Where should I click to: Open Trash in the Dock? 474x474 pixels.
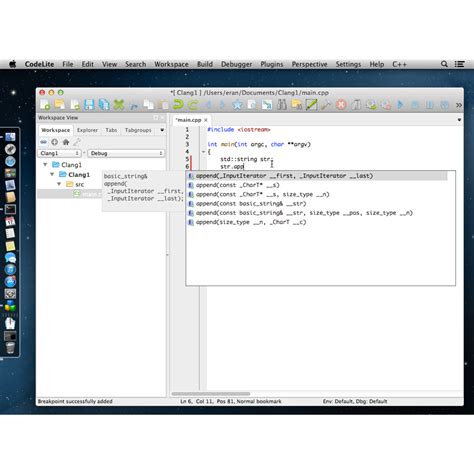tap(10, 348)
